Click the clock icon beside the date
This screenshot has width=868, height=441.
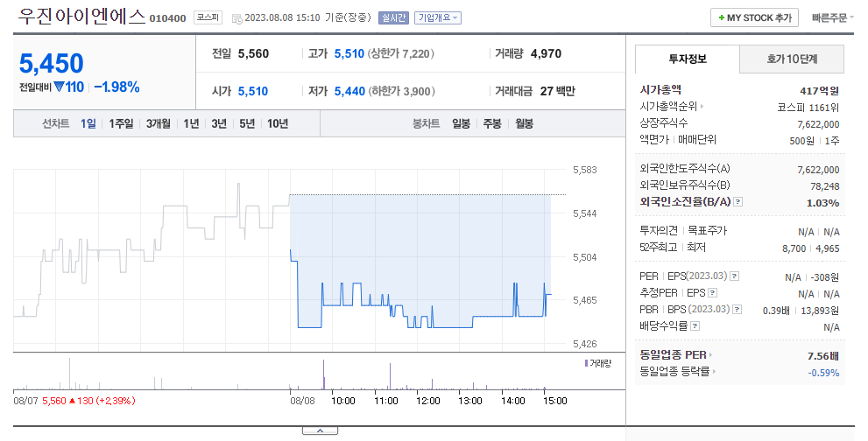pos(237,18)
